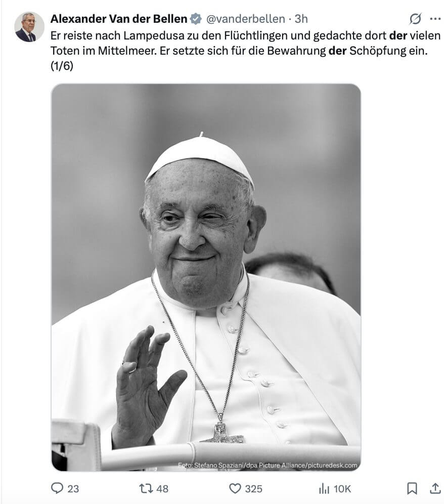The width and height of the screenshot is (444, 504).
Task: Click the reply speech bubble icon
Action: pyautogui.click(x=57, y=488)
